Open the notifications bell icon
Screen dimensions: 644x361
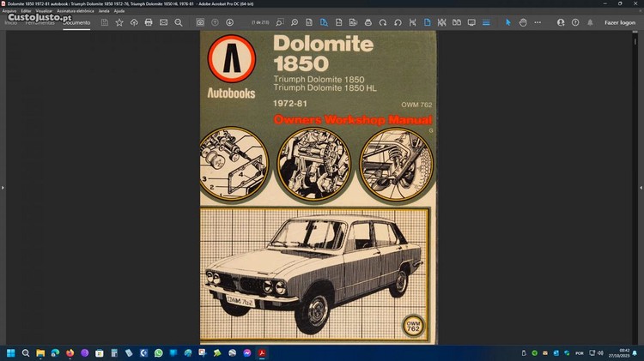point(590,22)
